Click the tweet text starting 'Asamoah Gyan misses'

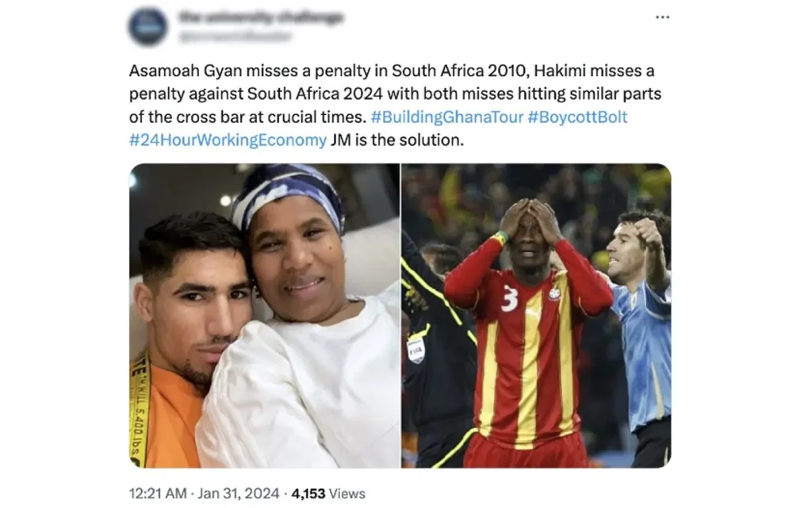[395, 105]
